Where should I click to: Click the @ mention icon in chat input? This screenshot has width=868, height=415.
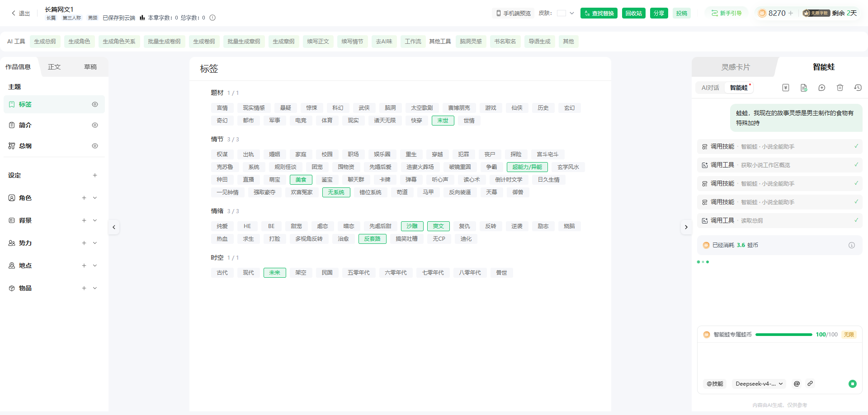[797, 383]
